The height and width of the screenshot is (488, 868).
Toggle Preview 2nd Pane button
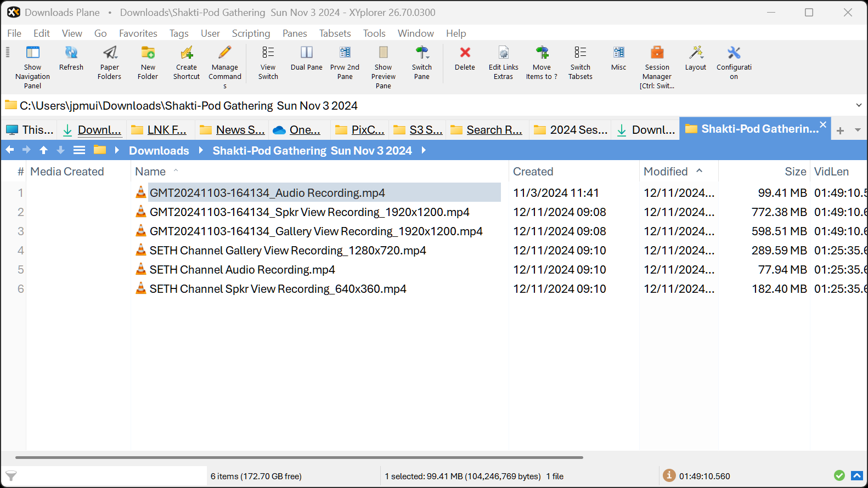345,63
